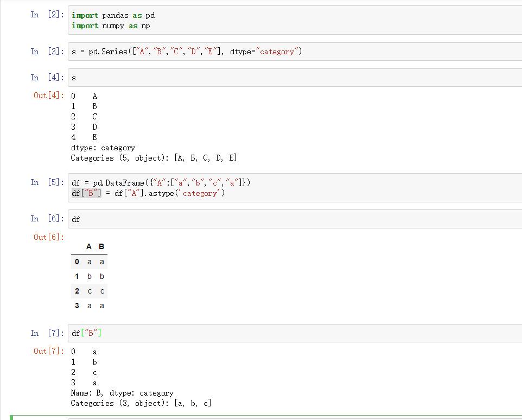Click row index 2 in the DataFrame table
The height and width of the screenshot is (420, 522).
coord(77,291)
